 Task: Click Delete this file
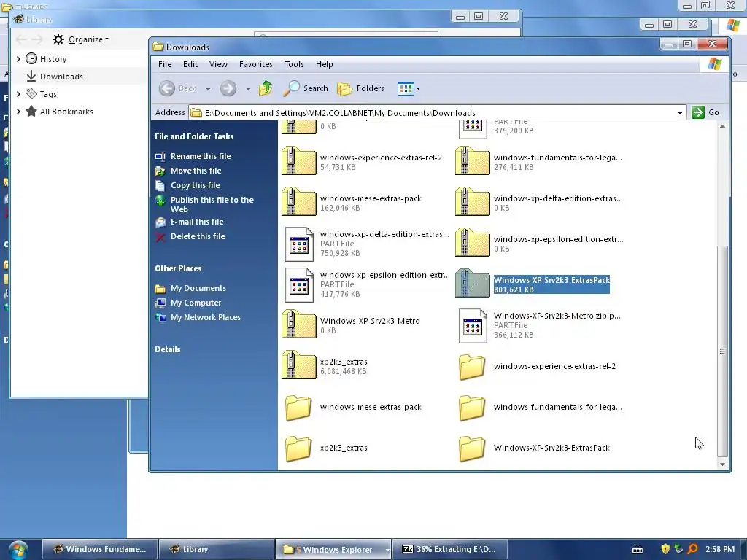198,236
